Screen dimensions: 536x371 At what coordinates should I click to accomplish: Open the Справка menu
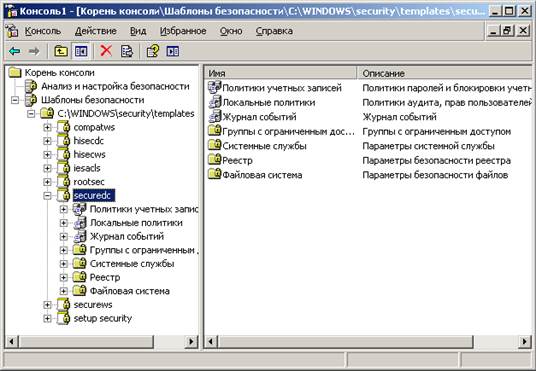[x=274, y=31]
